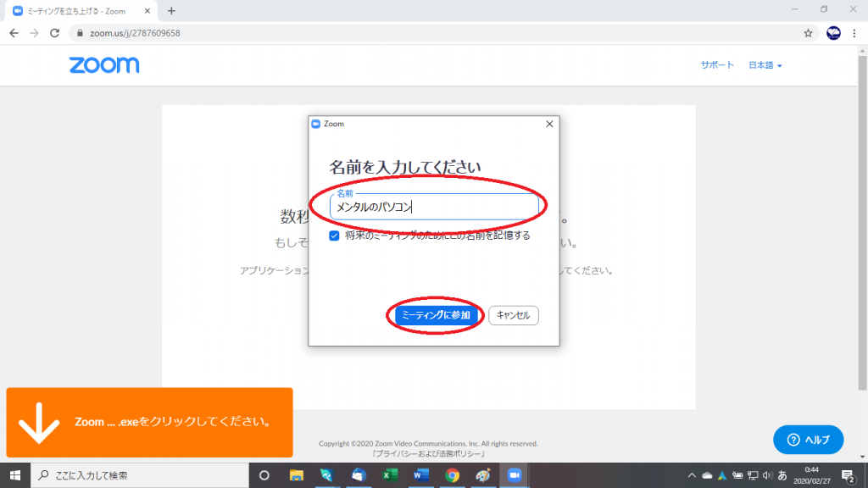868x488 pixels.
Task: Open the Chrome profile avatar
Action: coord(834,33)
